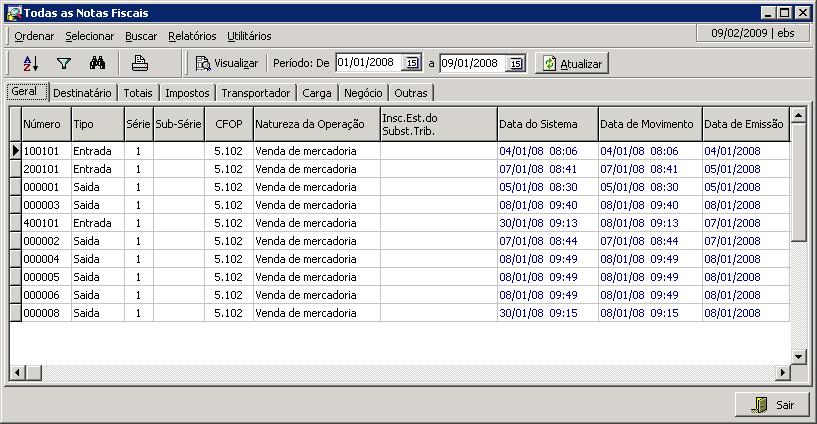Screen dimensions: 817x424
Task: Click the A-Z sort icon in toolbar
Action: tap(30, 63)
